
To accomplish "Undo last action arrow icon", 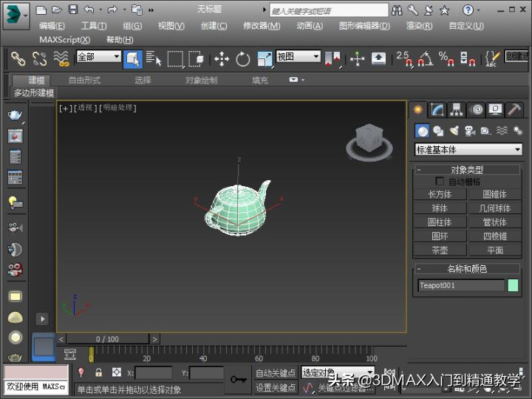I will (89, 10).
